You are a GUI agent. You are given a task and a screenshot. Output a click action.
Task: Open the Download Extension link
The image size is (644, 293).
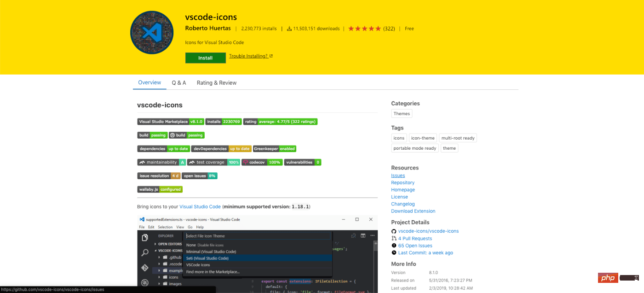(x=413, y=211)
